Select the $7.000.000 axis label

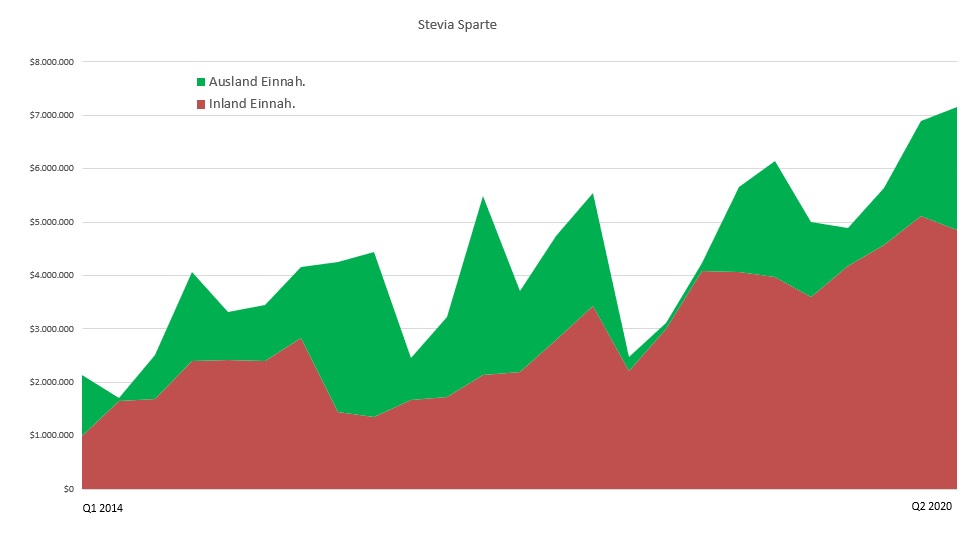click(x=52, y=115)
